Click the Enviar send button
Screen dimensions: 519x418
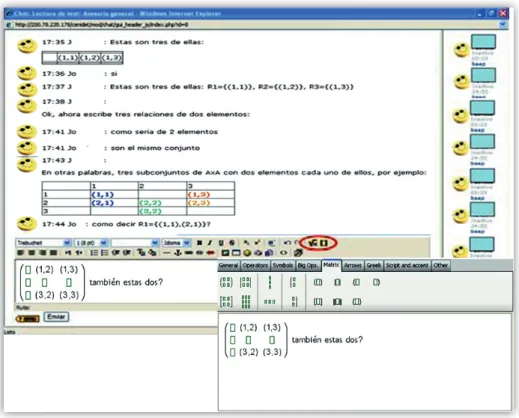pos(56,317)
